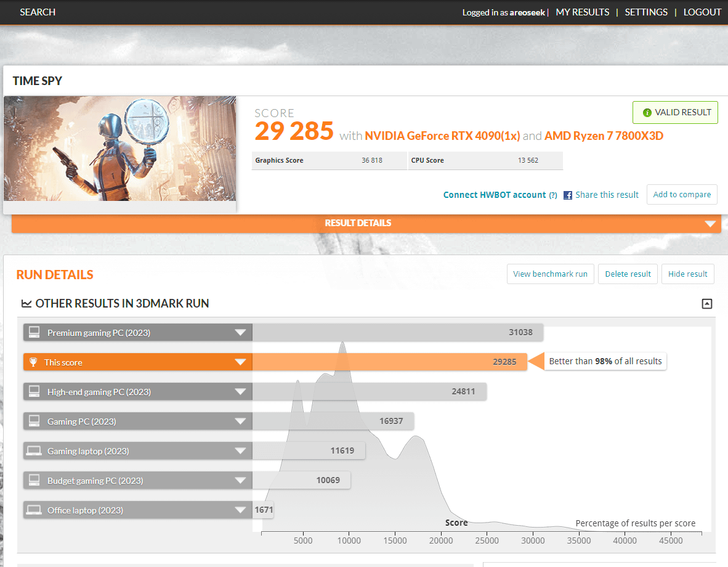Click Logout in the top bar
Image resolution: width=728 pixels, height=567 pixels.
click(x=702, y=12)
